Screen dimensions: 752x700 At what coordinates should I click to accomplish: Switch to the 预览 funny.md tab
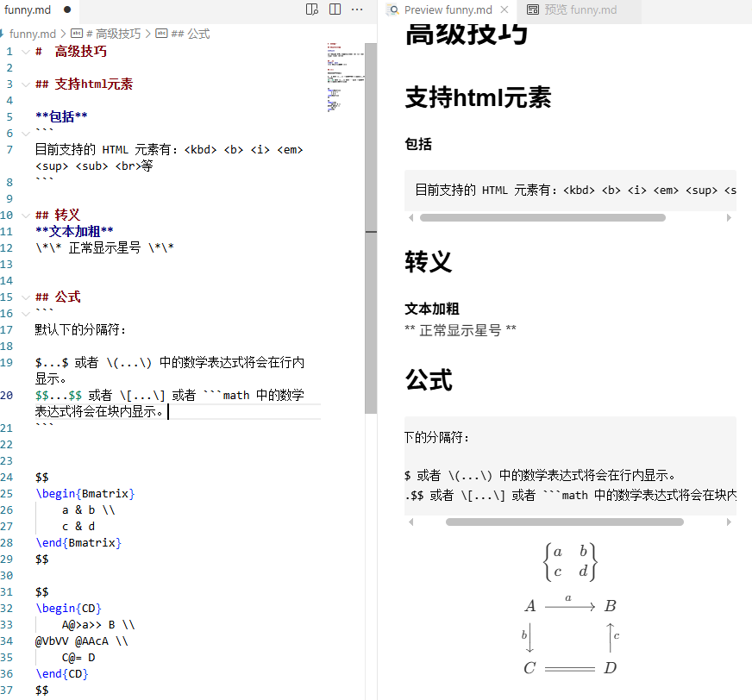click(x=580, y=9)
